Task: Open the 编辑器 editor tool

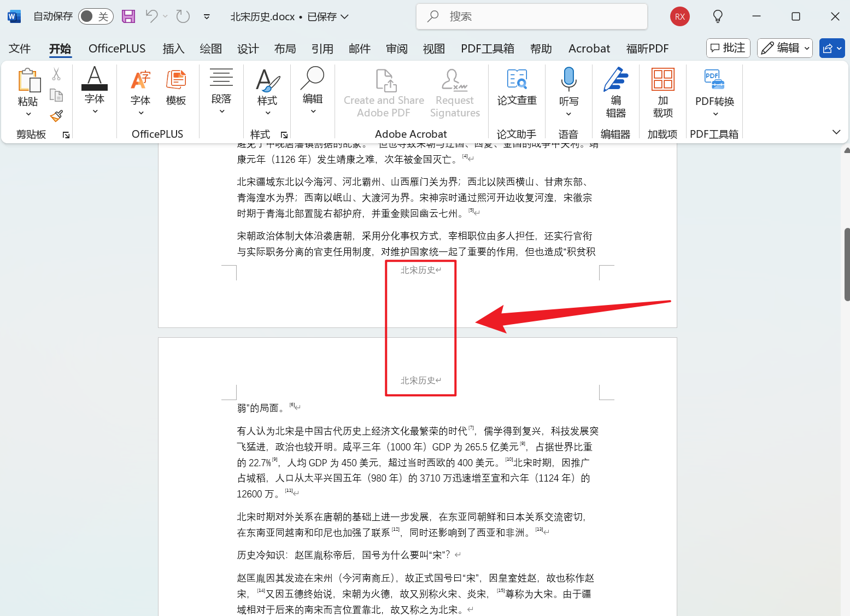Action: [x=615, y=90]
